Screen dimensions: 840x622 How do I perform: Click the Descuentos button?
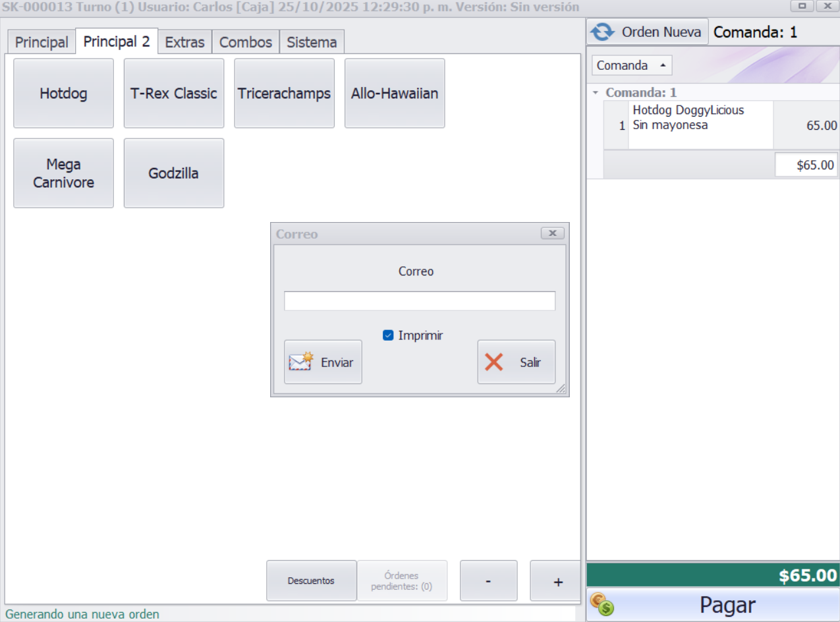[311, 580]
